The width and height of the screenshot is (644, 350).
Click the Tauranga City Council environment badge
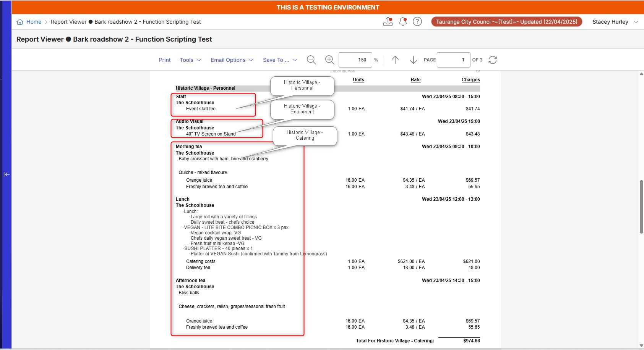[506, 22]
